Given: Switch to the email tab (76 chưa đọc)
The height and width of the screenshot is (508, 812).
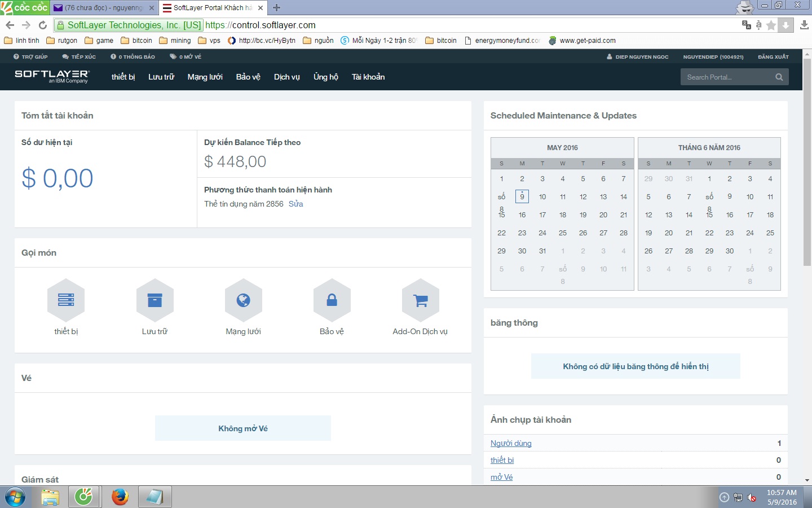Looking at the screenshot, I should click(x=104, y=8).
